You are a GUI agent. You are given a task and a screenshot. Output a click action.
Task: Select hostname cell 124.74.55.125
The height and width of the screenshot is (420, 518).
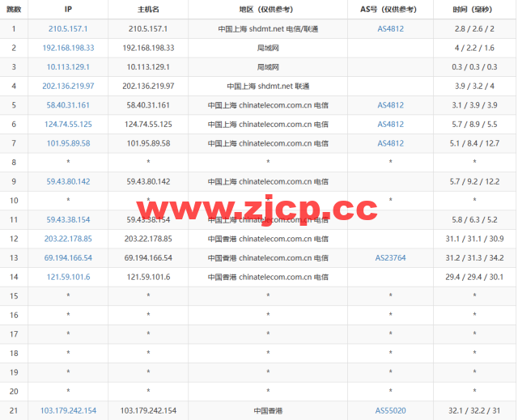point(148,124)
